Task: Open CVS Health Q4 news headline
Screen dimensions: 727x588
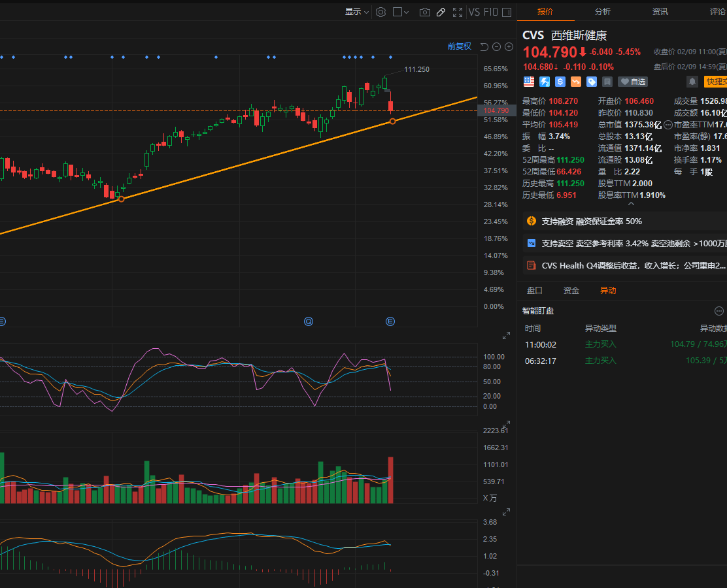Action: (x=625, y=265)
